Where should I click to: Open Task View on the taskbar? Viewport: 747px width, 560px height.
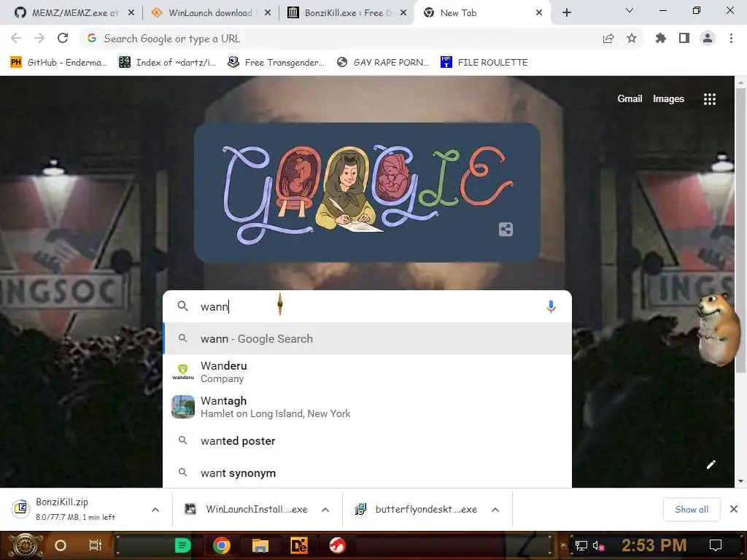coord(96,545)
